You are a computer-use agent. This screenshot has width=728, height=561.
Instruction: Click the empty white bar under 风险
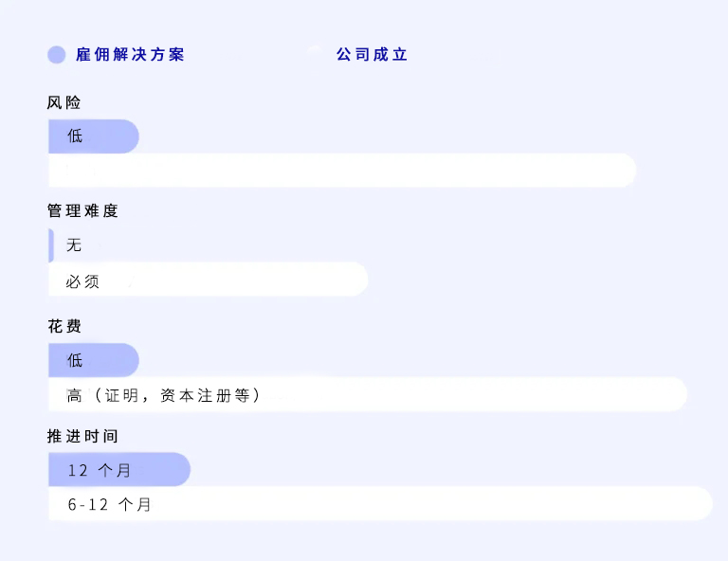pos(341,171)
